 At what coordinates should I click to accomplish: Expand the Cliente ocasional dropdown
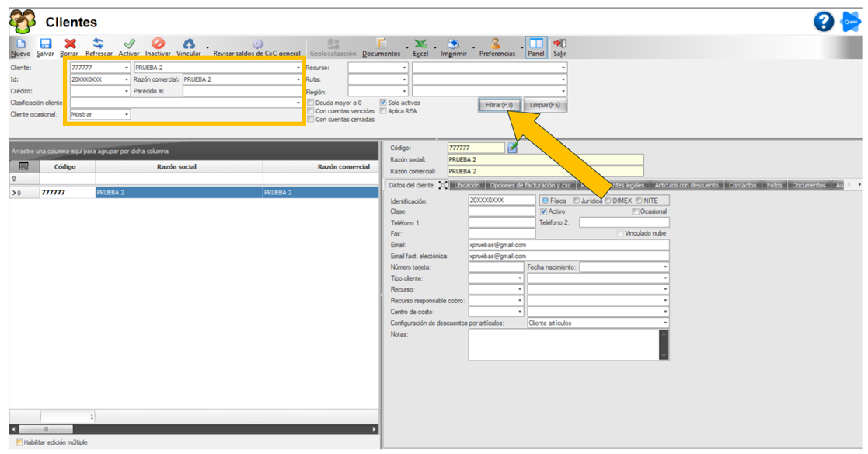point(126,114)
